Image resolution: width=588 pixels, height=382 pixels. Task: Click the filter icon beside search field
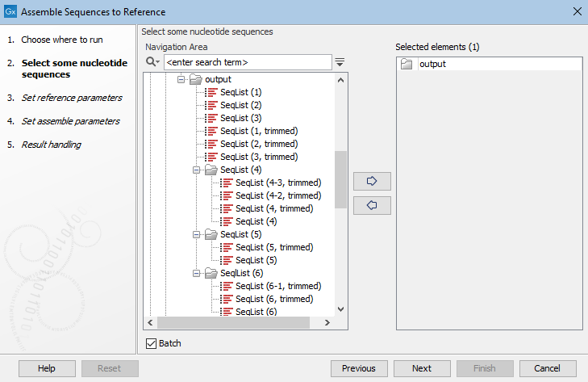coord(340,62)
